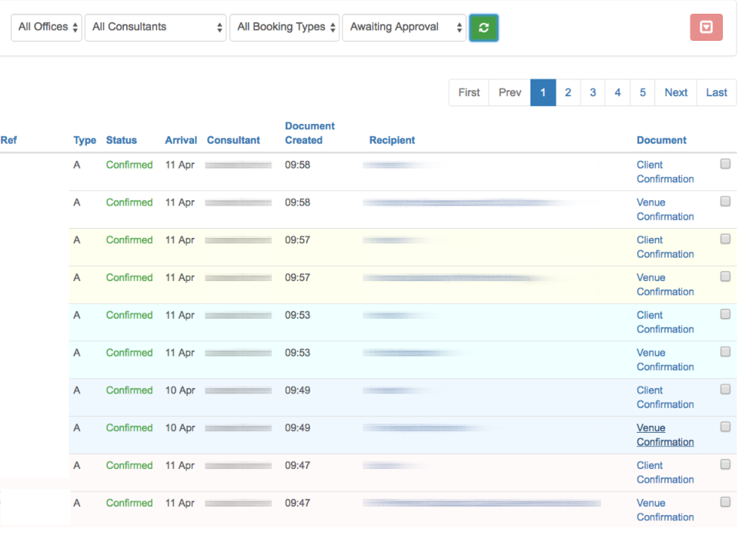Click the green refresh button
This screenshot has width=756, height=539.
point(483,28)
